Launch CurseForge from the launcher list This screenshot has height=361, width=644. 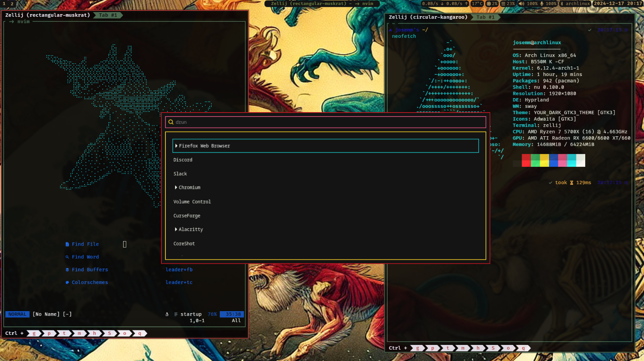pos(187,216)
